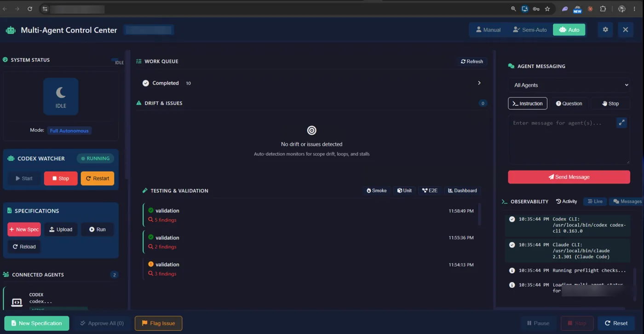Expand the 11:58:49 PM validation entry
The height and width of the screenshot is (334, 644).
click(309, 215)
